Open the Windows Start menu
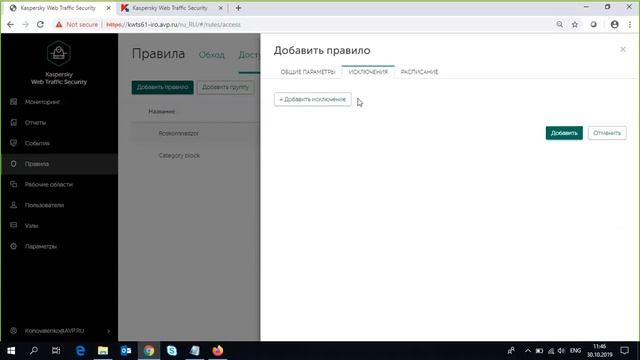The height and width of the screenshot is (360, 640). click(11, 351)
